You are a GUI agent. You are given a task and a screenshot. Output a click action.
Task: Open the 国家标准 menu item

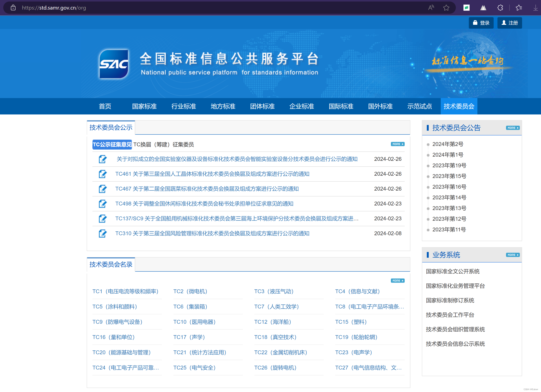[x=144, y=106]
